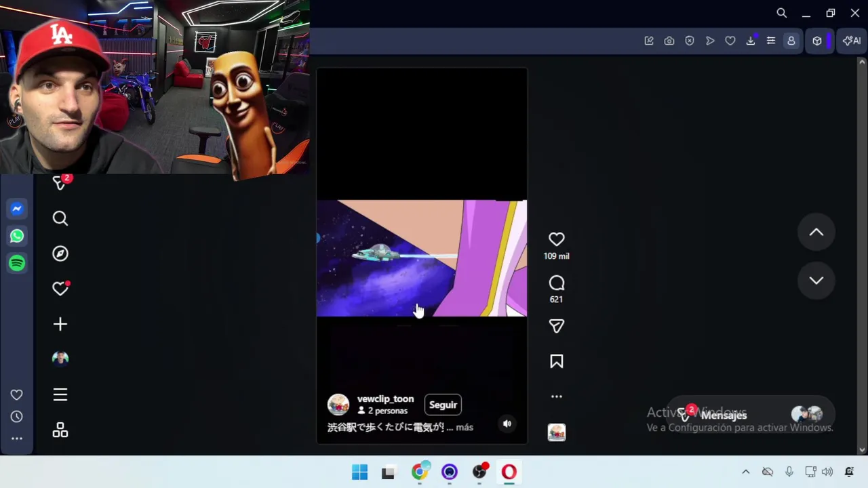Screen dimensions: 868x488
Task: Add page to bookmarks heart in toolbar
Action: click(x=730, y=41)
